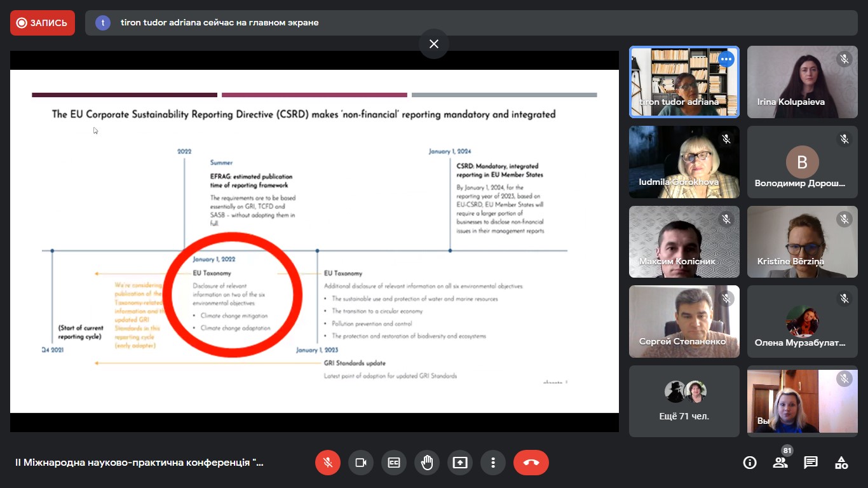
Task: Leave the call with red hang-up button
Action: click(x=531, y=463)
